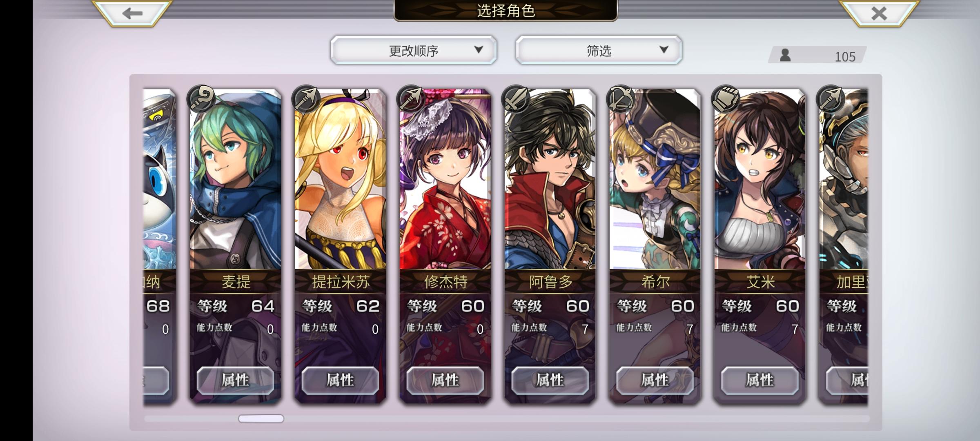Tap the staff weapon icon on 麦提's card

tap(201, 99)
